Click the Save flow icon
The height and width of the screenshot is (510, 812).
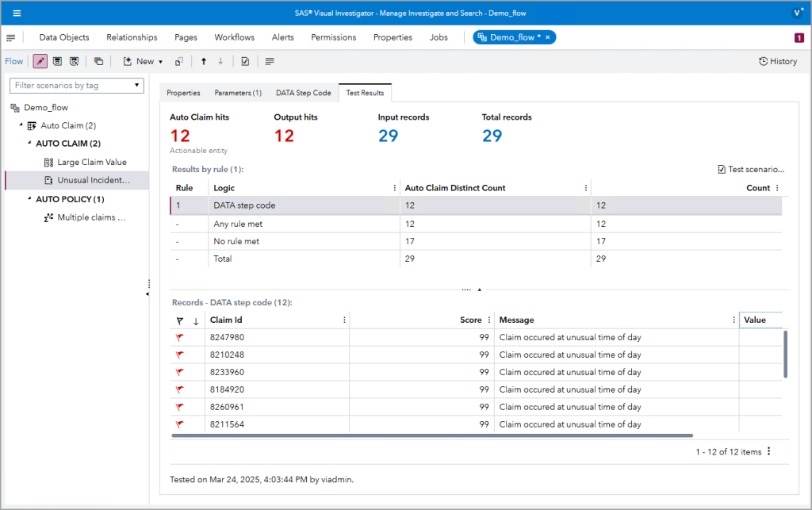pyautogui.click(x=57, y=61)
